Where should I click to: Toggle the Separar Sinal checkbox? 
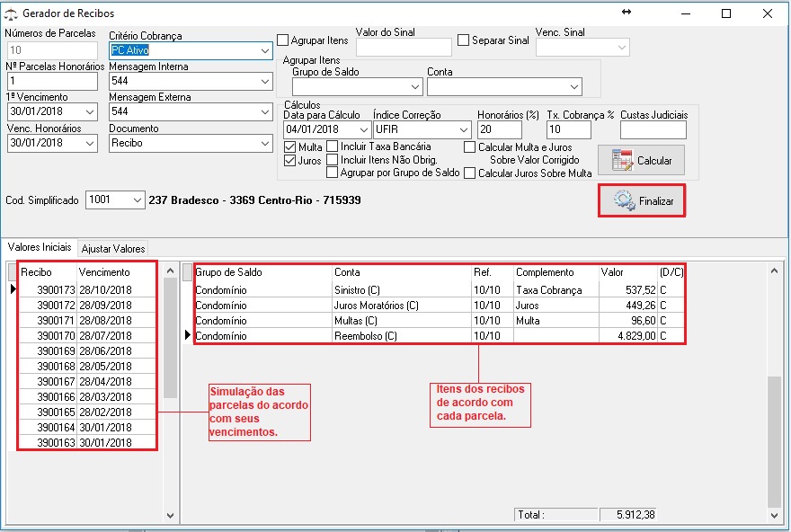464,40
